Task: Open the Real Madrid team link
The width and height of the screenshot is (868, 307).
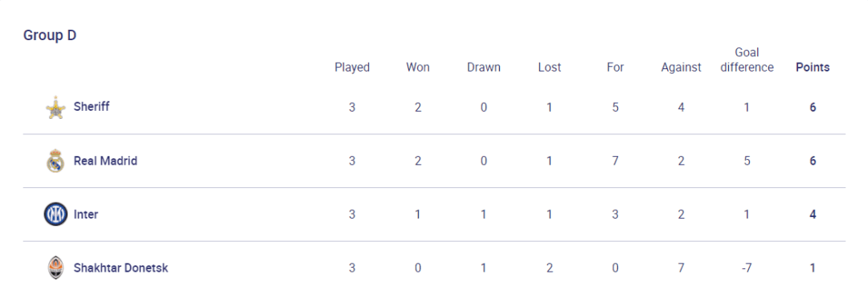Action: pyautogui.click(x=105, y=161)
